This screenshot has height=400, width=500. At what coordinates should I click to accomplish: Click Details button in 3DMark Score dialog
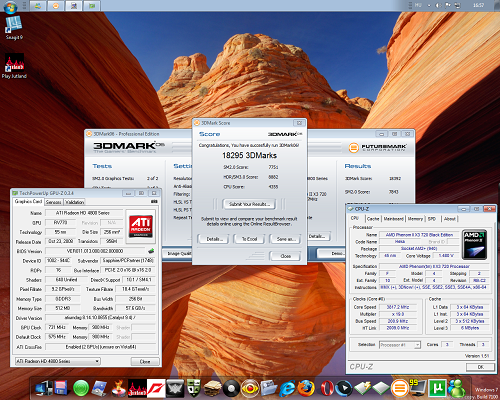coord(213,239)
